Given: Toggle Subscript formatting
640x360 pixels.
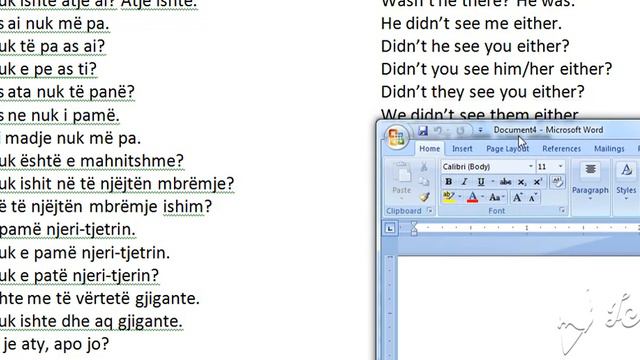Looking at the screenshot, I should click(x=522, y=182).
